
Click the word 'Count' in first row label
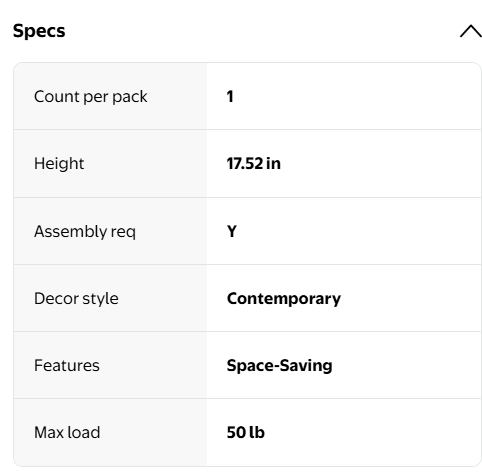pyautogui.click(x=57, y=97)
